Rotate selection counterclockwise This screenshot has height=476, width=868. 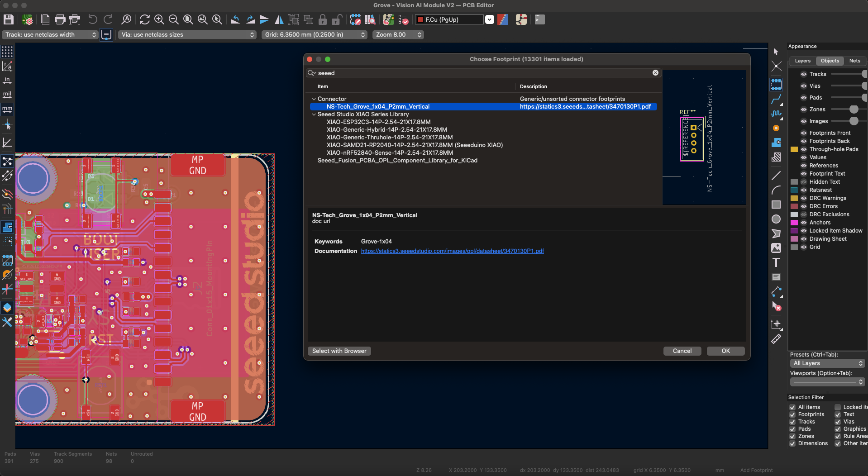pos(235,19)
